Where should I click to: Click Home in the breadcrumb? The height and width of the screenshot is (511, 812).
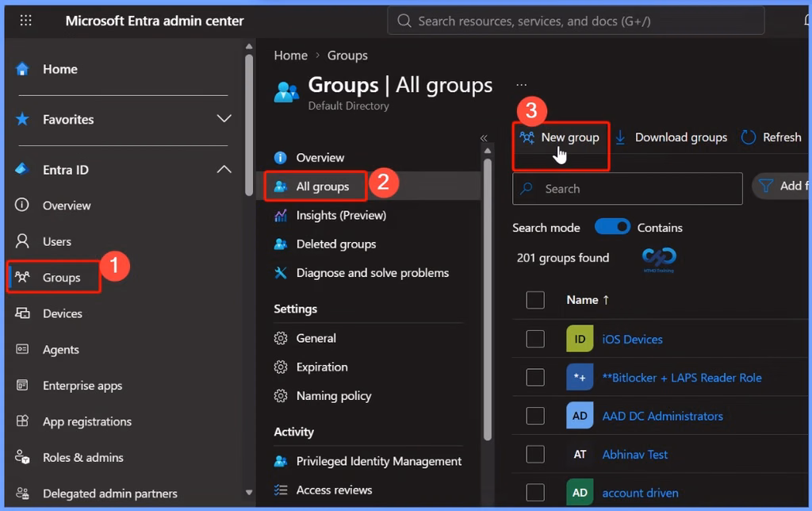(290, 56)
